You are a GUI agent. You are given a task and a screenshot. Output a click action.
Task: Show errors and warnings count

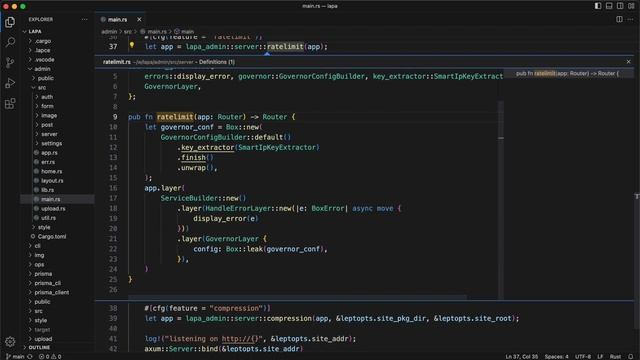click(50, 356)
